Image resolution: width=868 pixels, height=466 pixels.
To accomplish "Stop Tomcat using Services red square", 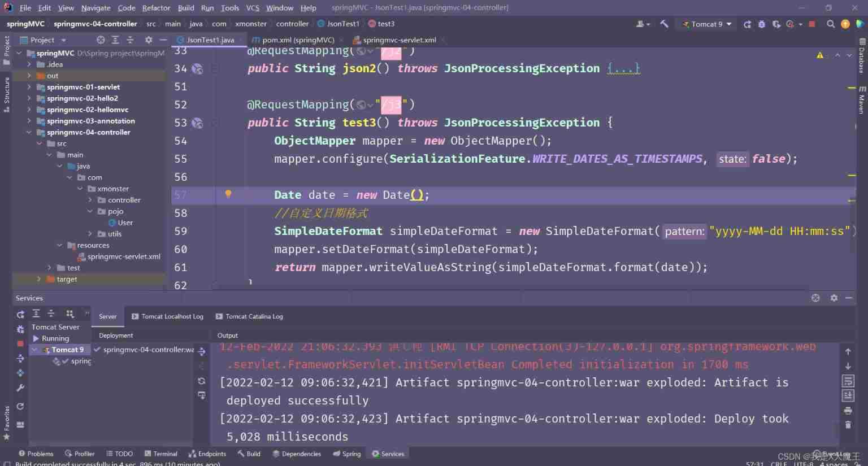I will (x=20, y=343).
